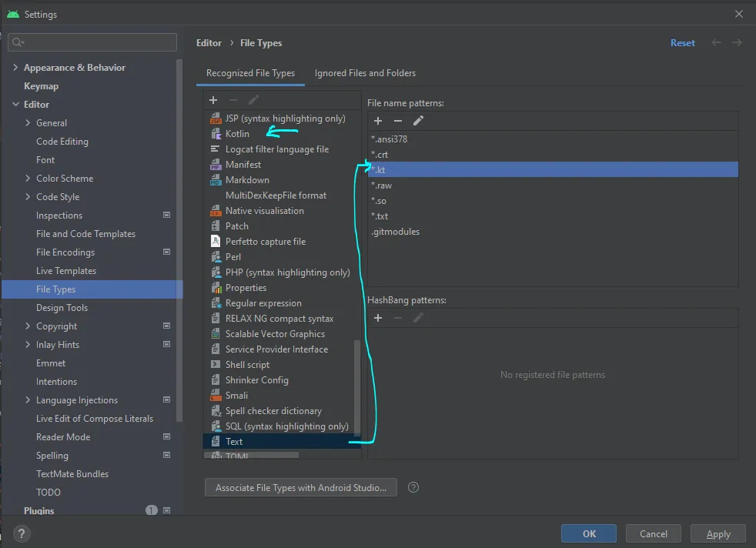Expand the Color Scheme node
The width and height of the screenshot is (756, 548).
pos(28,179)
